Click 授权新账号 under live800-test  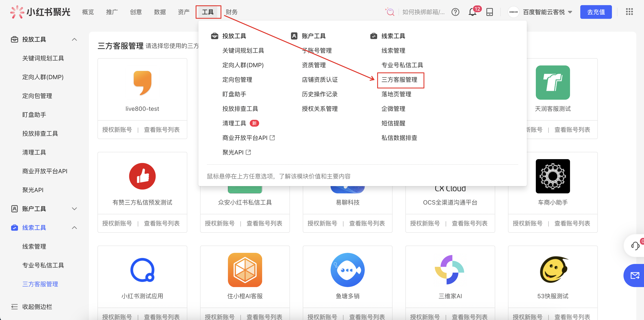pos(117,130)
